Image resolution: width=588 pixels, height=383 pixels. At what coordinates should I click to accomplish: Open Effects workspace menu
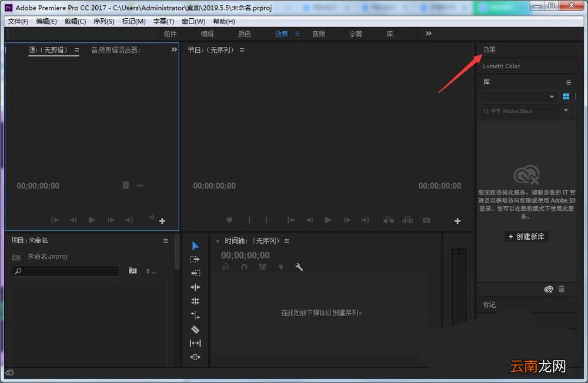[x=298, y=33]
